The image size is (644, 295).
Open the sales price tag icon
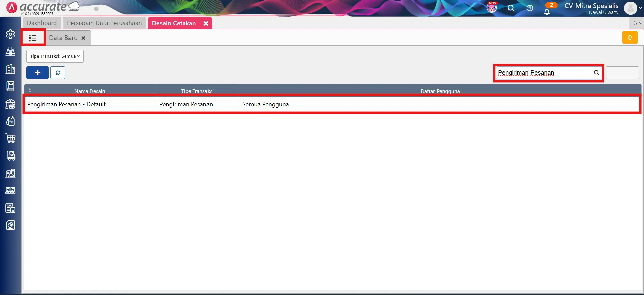(x=10, y=121)
